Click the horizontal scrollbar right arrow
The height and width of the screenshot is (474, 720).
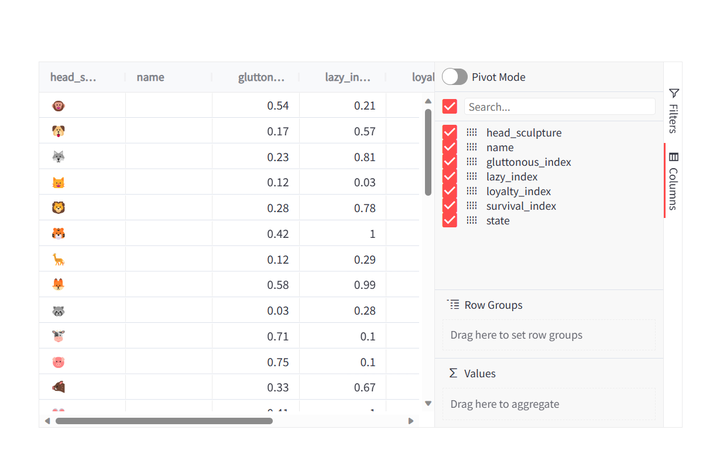coord(411,421)
